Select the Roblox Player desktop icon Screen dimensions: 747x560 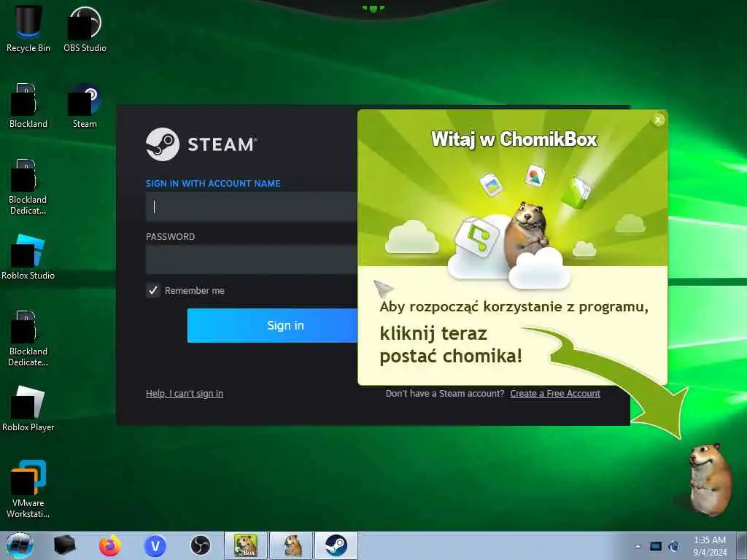(28, 408)
